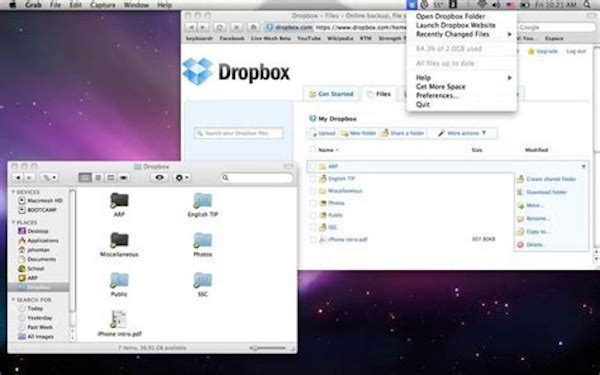The image size is (600, 375).
Task: Switch to the Get Started tab
Action: (331, 94)
